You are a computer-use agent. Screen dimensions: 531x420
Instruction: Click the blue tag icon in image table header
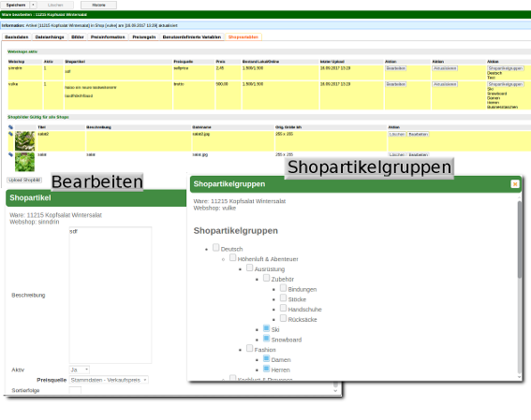point(10,127)
